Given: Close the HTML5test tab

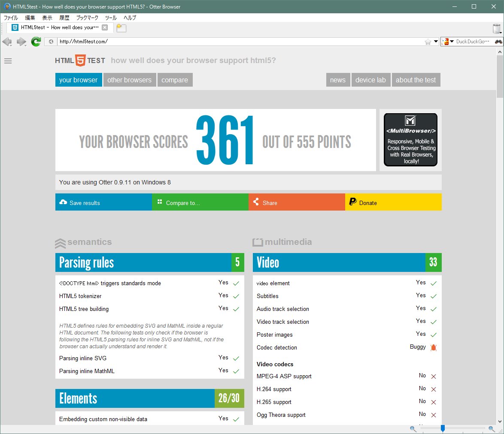Looking at the screenshot, I should [x=104, y=27].
